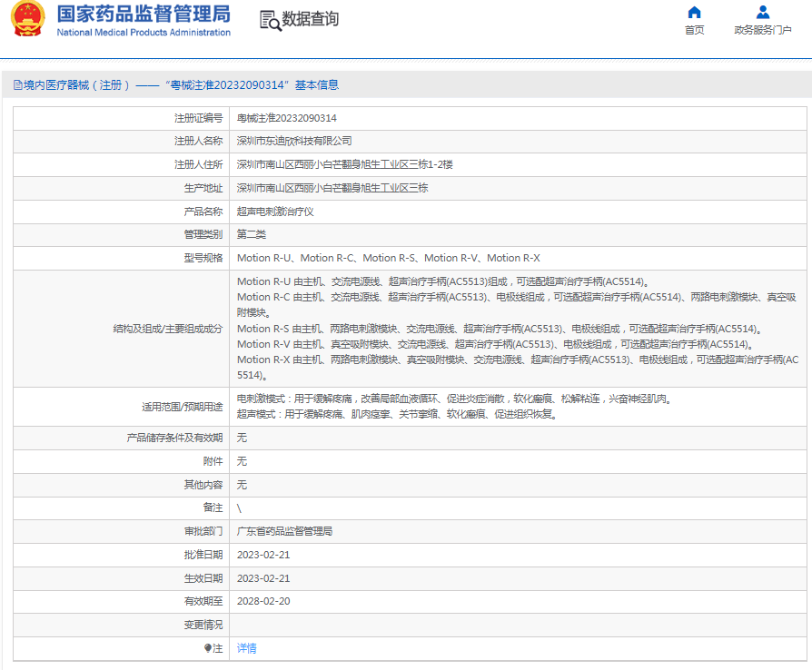This screenshot has width=812, height=670.
Task: Click the 生产地址 row label
Action: pyautogui.click(x=203, y=188)
